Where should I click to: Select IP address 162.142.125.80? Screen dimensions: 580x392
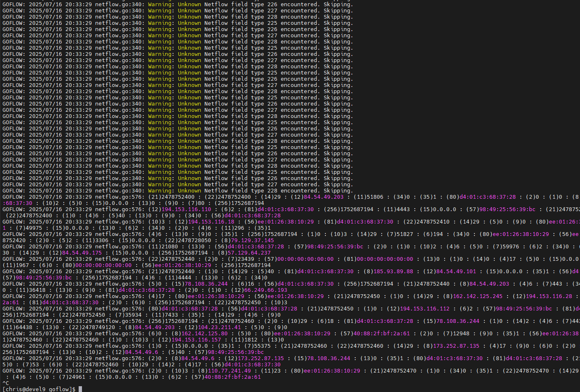click(205, 334)
